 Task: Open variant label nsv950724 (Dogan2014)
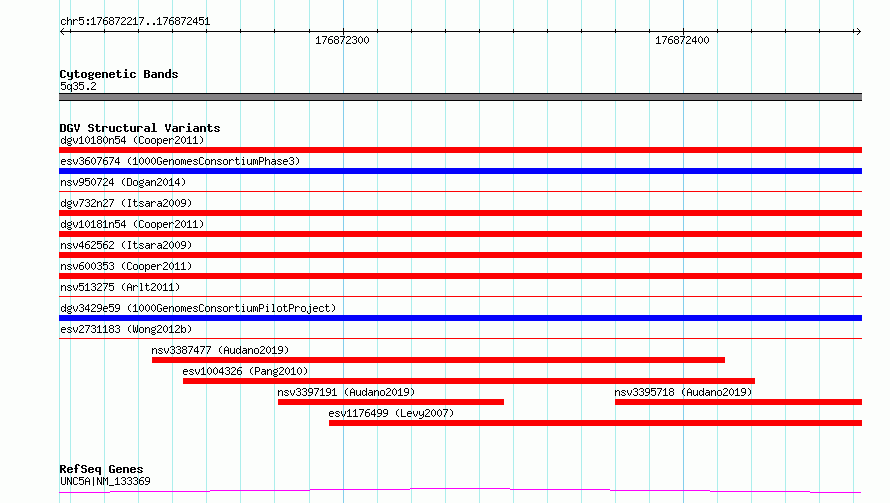[123, 182]
